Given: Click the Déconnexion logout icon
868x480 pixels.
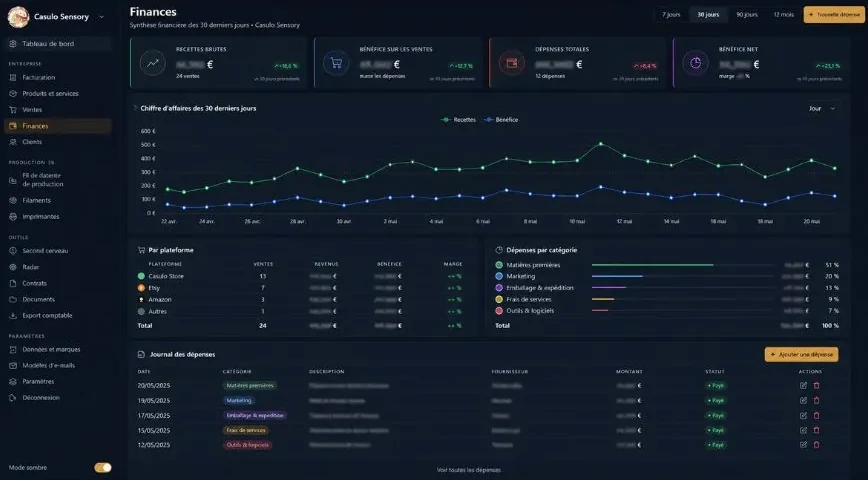Looking at the screenshot, I should (x=13, y=398).
